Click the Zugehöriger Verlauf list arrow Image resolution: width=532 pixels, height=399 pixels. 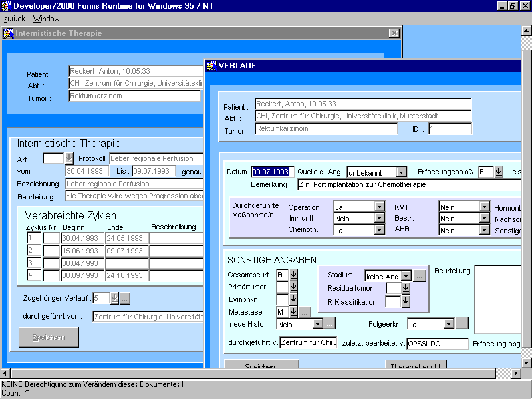point(114,298)
